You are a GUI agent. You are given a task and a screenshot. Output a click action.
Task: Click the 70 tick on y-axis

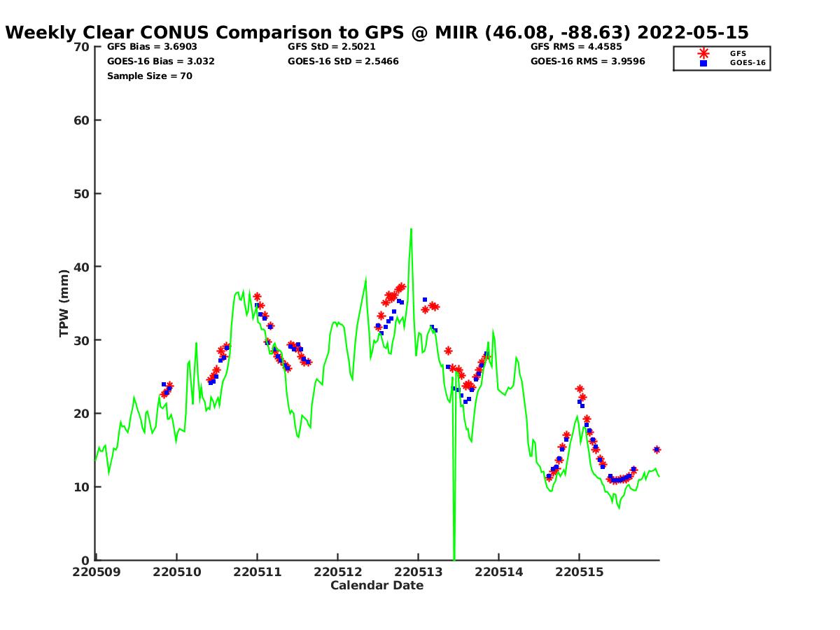pyautogui.click(x=82, y=47)
